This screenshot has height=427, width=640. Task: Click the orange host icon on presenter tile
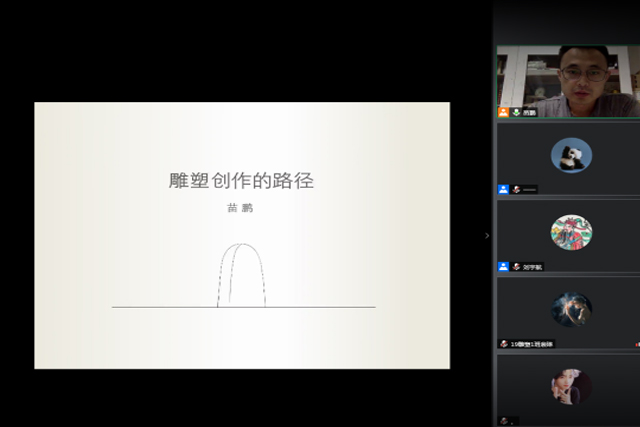tap(504, 112)
